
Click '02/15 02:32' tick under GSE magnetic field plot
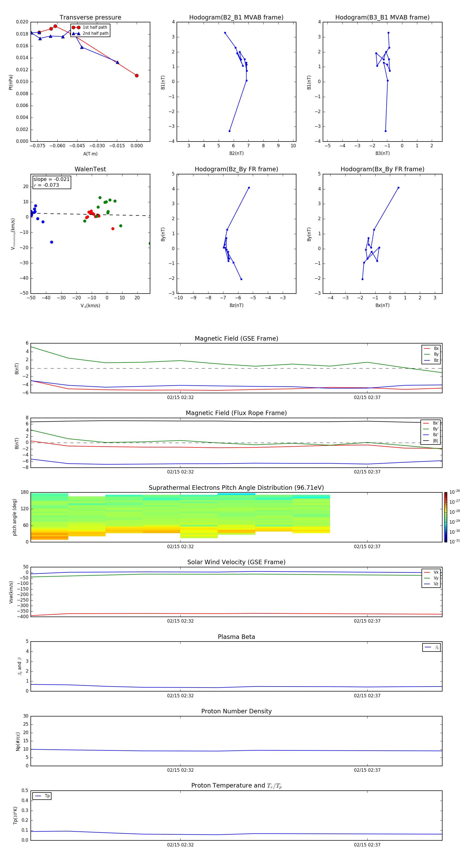pos(181,398)
